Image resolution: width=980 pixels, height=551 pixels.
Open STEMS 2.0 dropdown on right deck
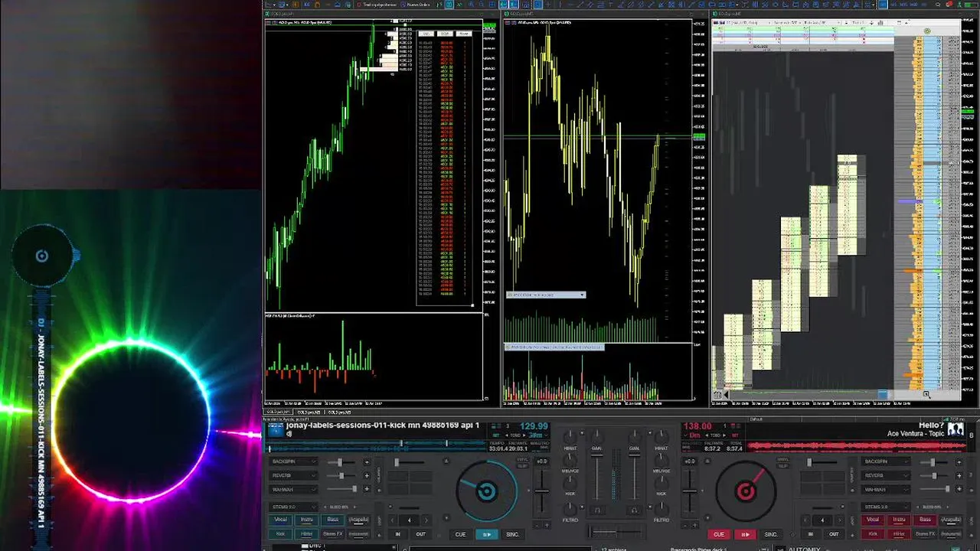tap(886, 507)
